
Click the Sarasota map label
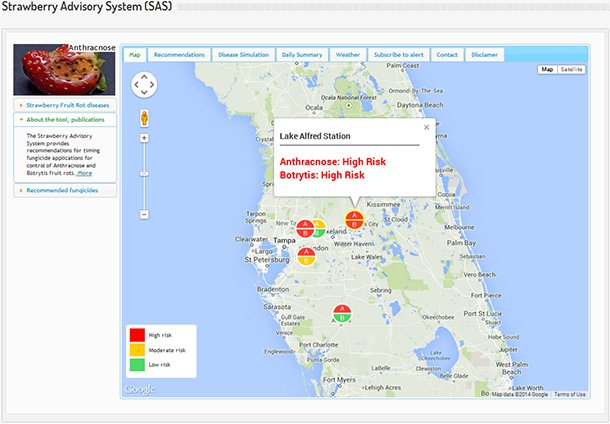coord(277,307)
